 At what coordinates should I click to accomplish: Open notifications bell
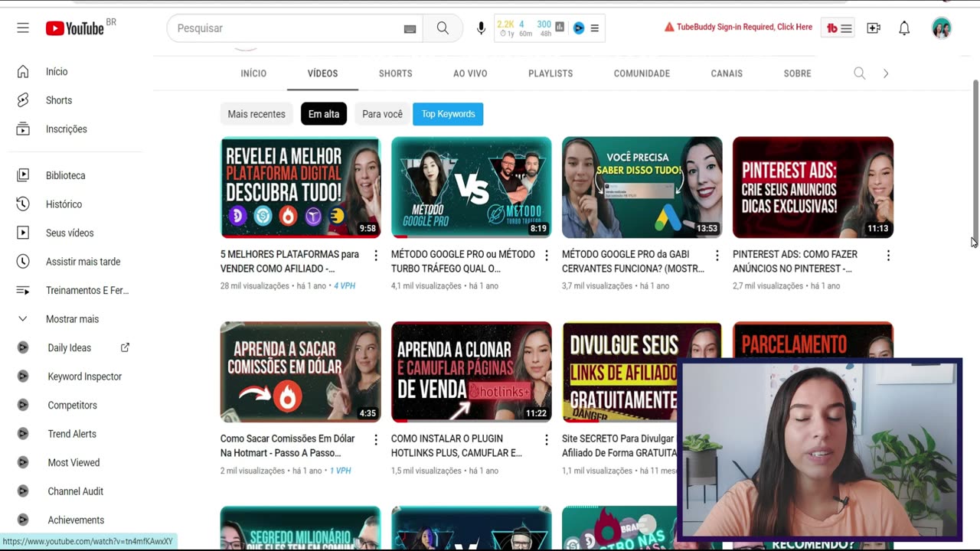pyautogui.click(x=904, y=28)
